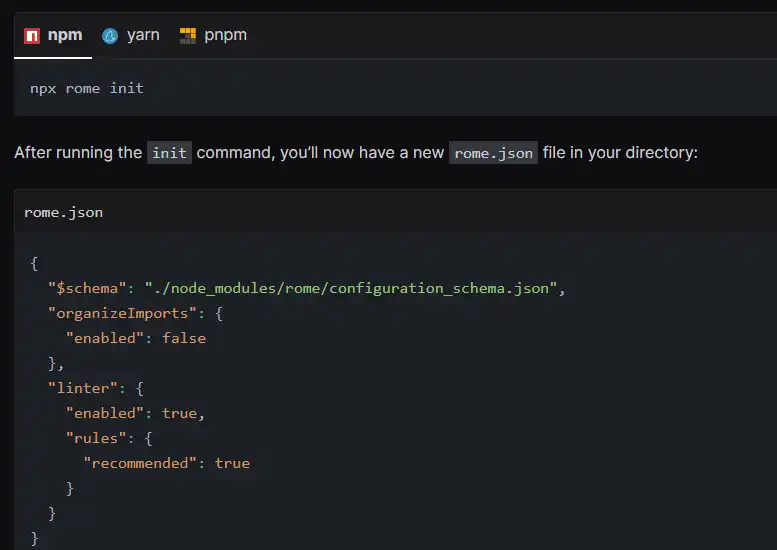Click the red npm logo icon
This screenshot has width=777, height=550.
coord(32,36)
